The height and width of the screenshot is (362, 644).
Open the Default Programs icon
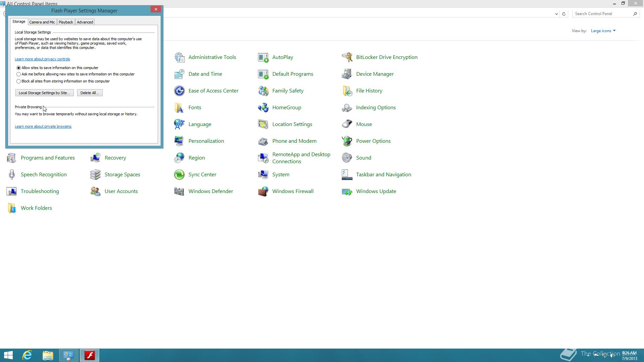pos(263,74)
